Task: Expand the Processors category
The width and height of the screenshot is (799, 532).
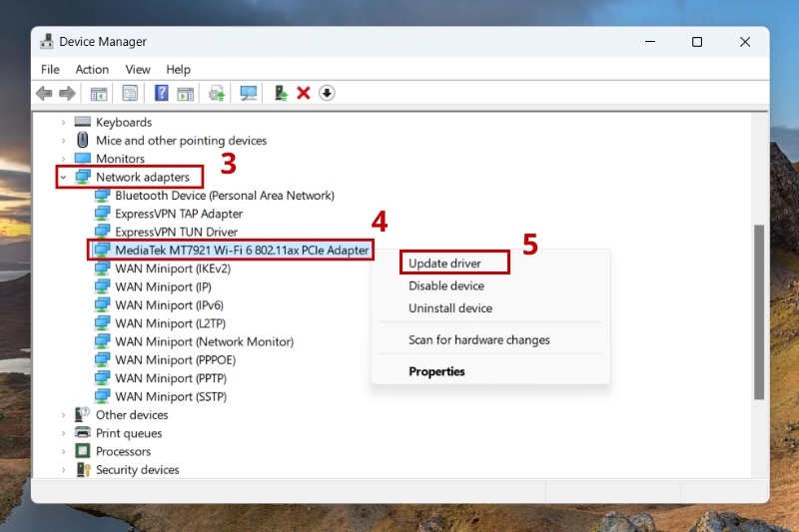Action: pos(63,451)
